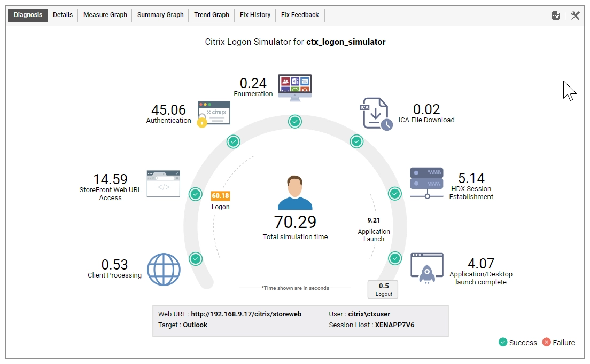This screenshot has height=364, width=590.
Task: Click the 0.5 Logout box
Action: 383,289
